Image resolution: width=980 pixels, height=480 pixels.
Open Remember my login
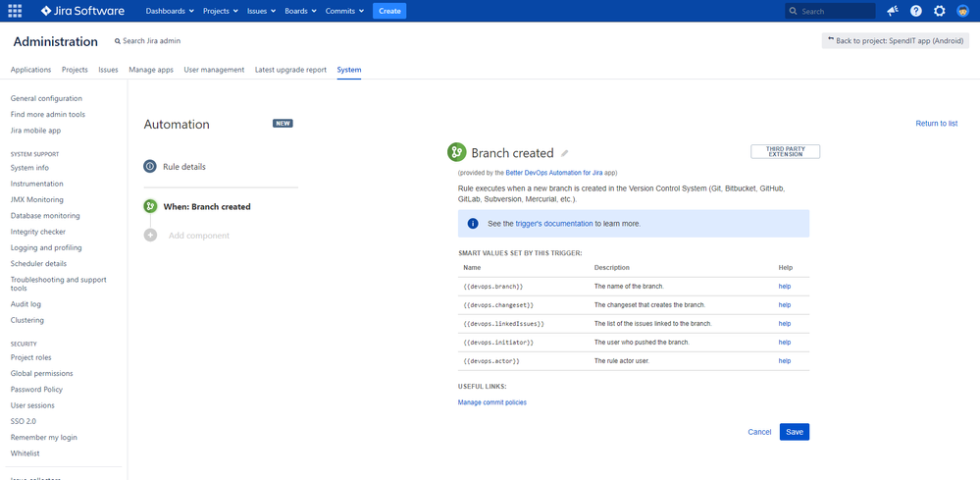tap(44, 438)
